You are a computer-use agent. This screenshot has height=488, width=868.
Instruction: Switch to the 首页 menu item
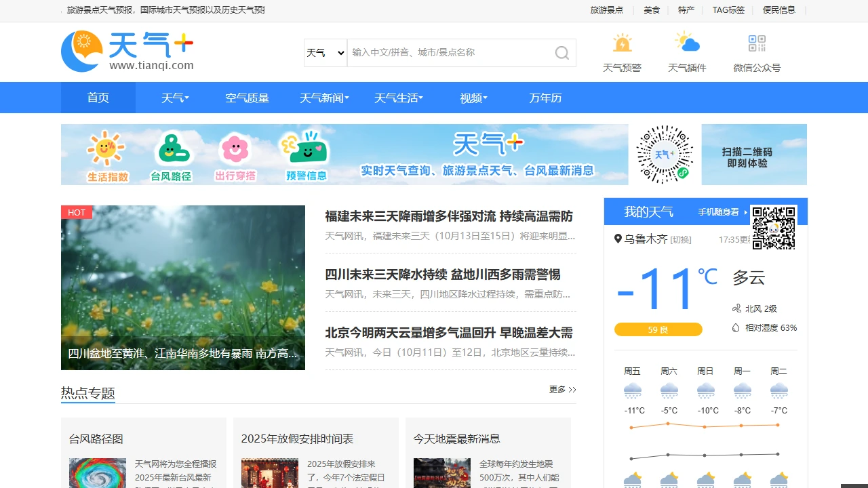point(98,98)
